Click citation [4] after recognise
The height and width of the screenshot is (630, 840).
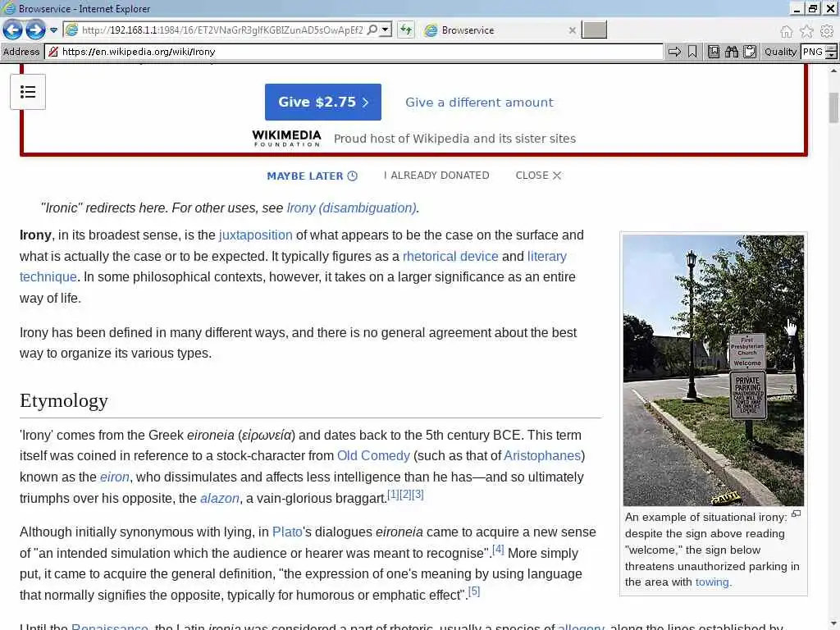point(498,549)
